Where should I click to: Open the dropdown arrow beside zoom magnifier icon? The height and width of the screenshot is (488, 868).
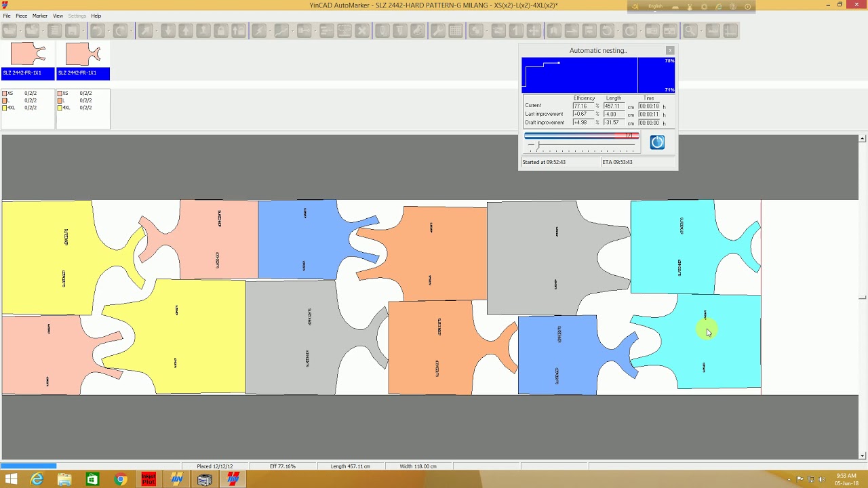click(701, 30)
